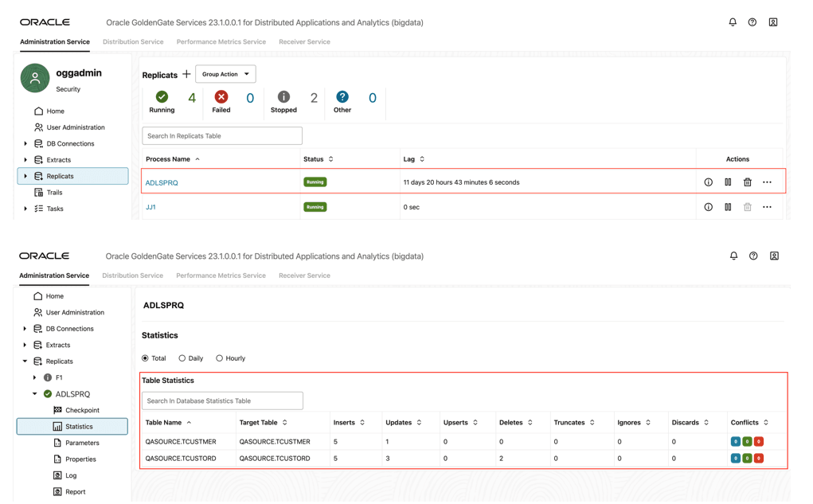Collapse the ADLSPRQ tree entry
Image resolution: width=813 pixels, height=504 pixels.
point(33,393)
